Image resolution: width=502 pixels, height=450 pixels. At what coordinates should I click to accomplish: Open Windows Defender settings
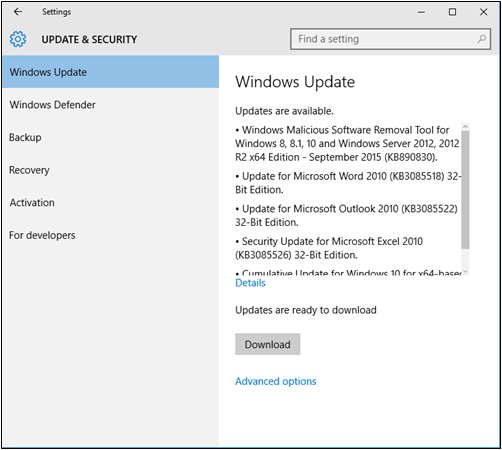(x=110, y=105)
